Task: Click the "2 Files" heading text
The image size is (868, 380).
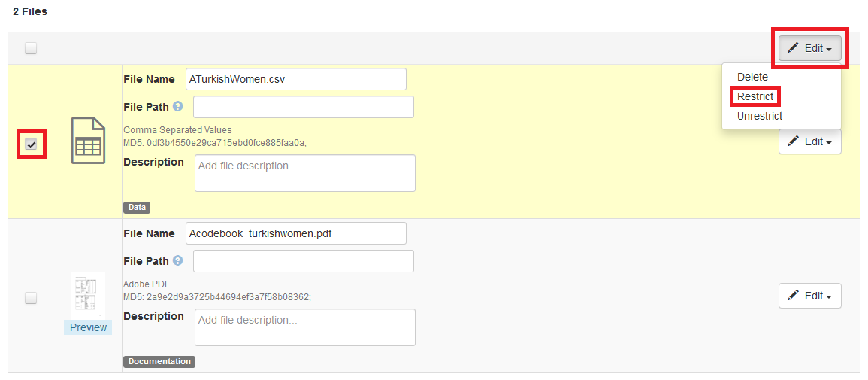Action: click(30, 11)
